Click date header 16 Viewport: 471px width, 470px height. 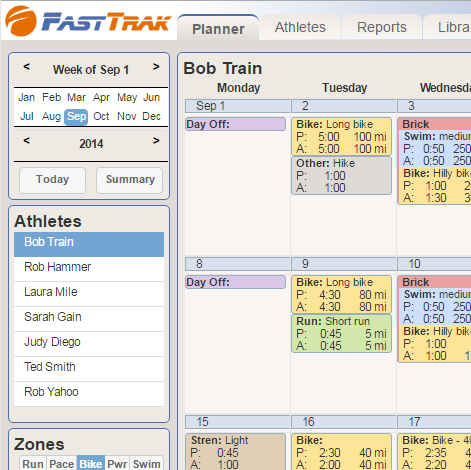coord(344,422)
